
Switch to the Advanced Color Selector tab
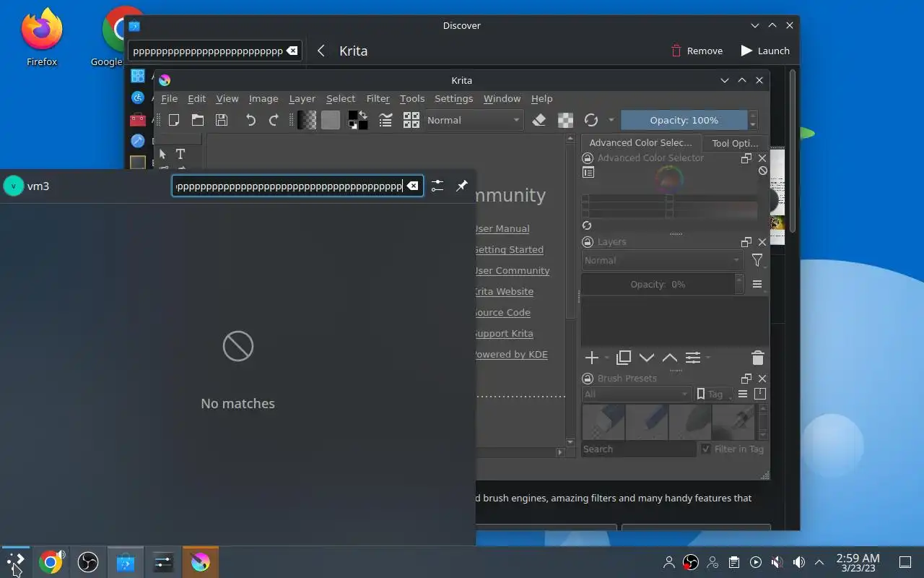(640, 142)
